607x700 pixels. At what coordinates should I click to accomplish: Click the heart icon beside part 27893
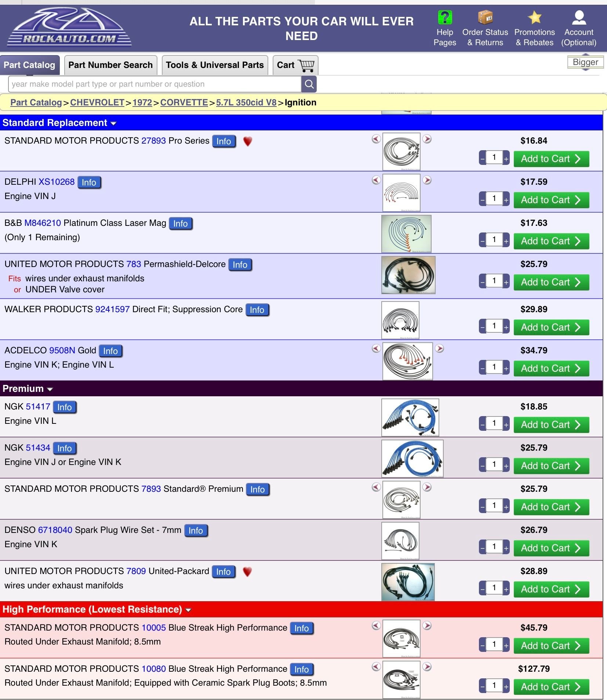pos(248,141)
